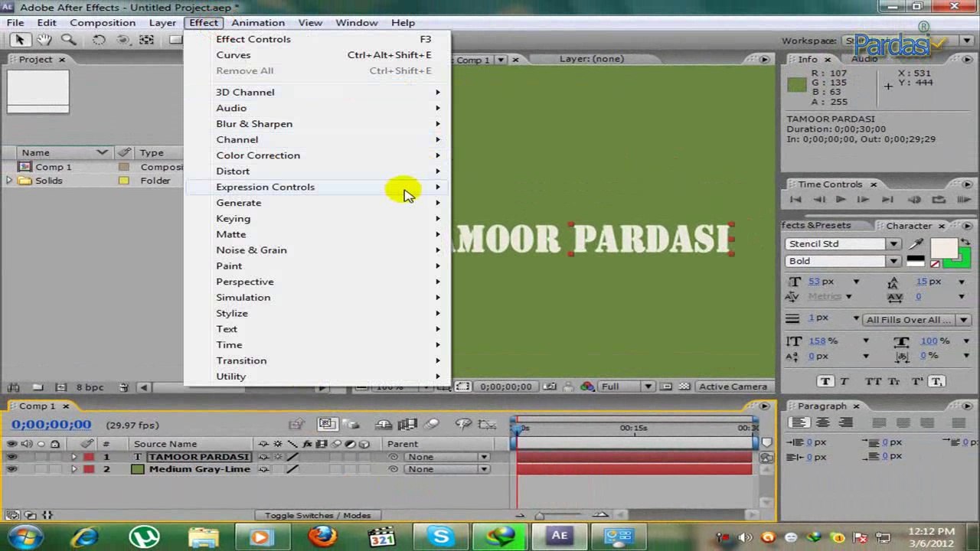
Task: Select the Zoom magnifier tool
Action: [68, 40]
